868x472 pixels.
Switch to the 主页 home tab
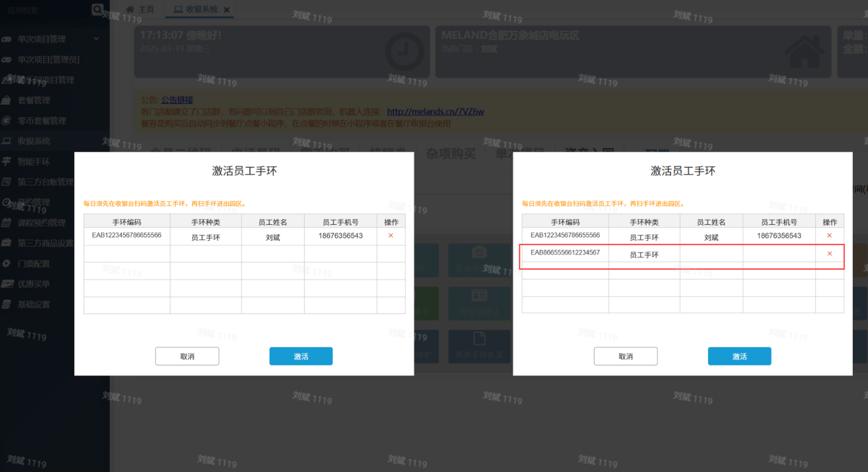click(140, 9)
